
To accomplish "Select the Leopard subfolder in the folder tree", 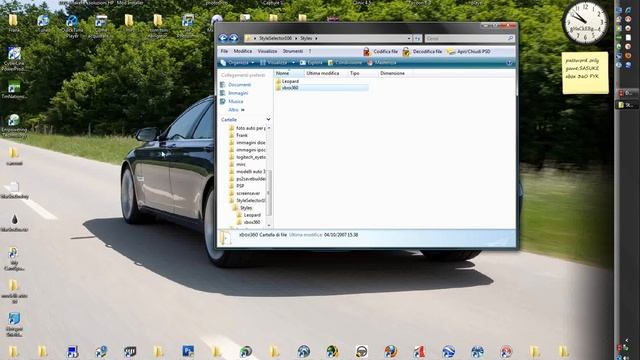I will [x=249, y=215].
